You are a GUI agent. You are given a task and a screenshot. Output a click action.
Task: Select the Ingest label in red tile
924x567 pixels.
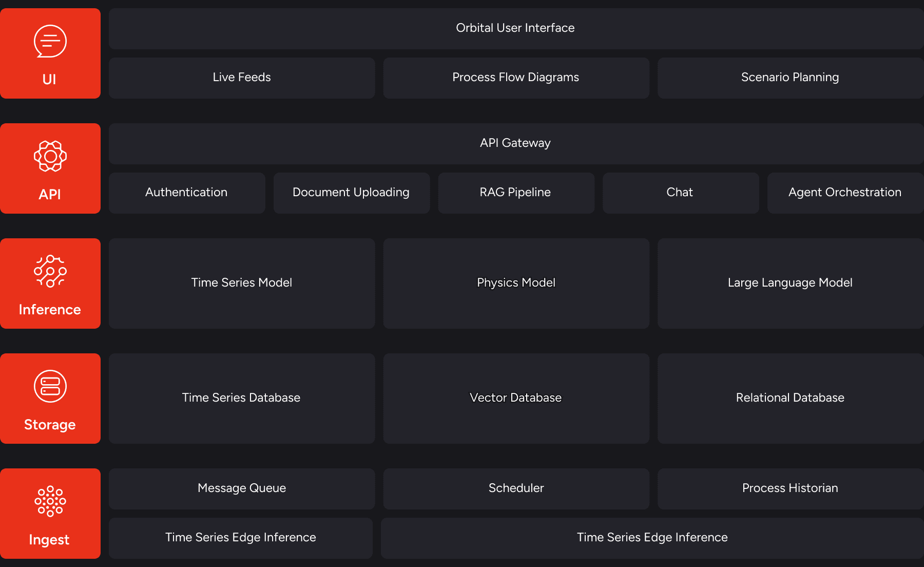49,540
